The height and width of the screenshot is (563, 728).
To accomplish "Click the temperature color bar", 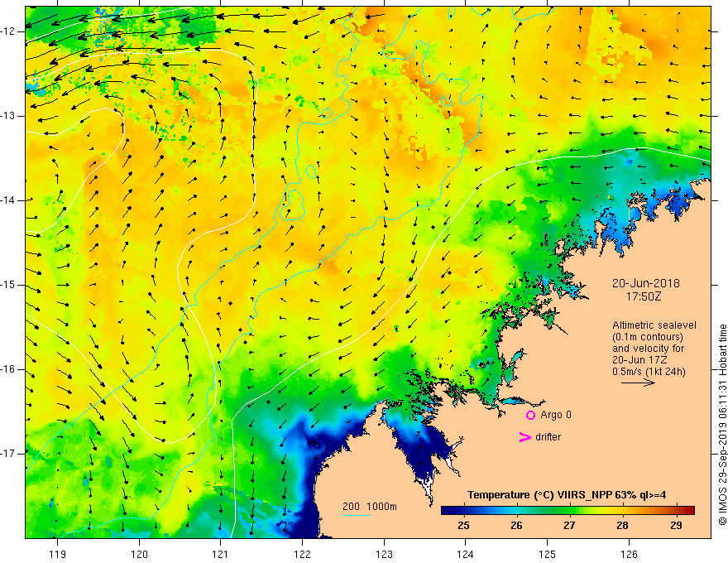I will point(568,510).
